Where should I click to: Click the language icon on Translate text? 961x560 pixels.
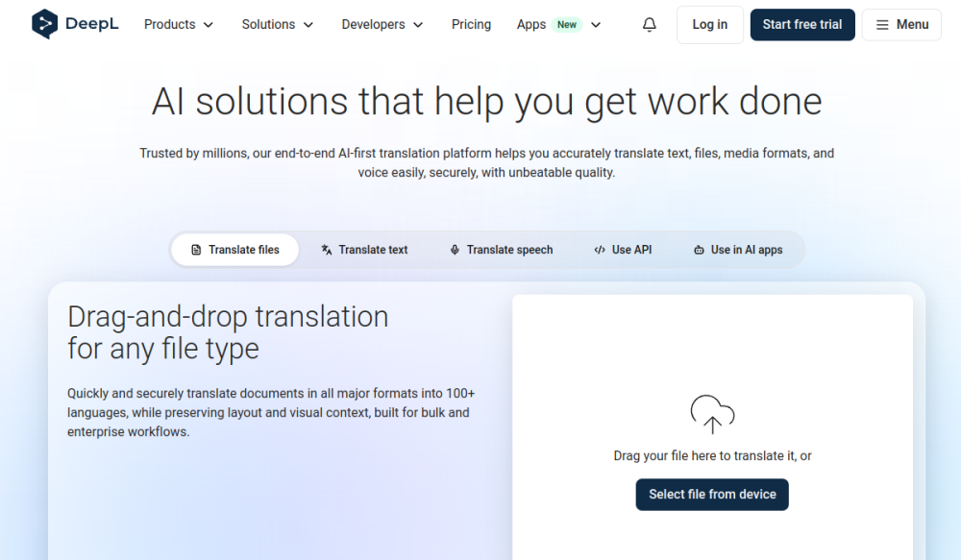(x=327, y=250)
